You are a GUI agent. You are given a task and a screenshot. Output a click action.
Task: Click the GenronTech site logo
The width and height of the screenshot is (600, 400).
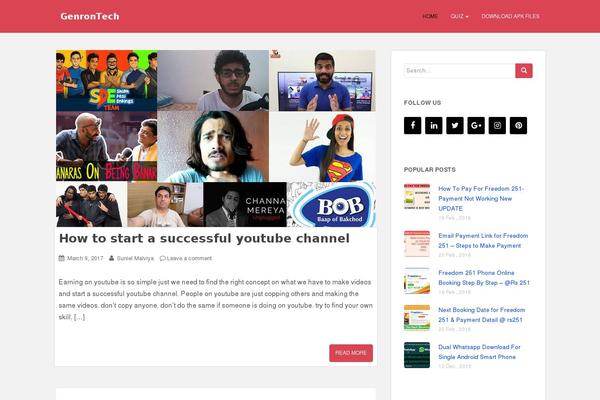tap(90, 16)
